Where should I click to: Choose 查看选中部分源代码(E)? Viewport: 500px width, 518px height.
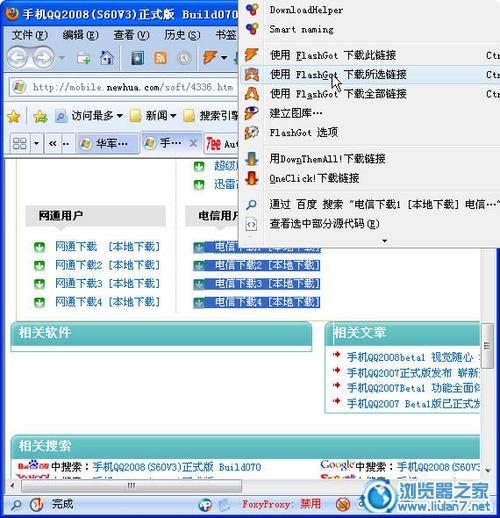370,224
